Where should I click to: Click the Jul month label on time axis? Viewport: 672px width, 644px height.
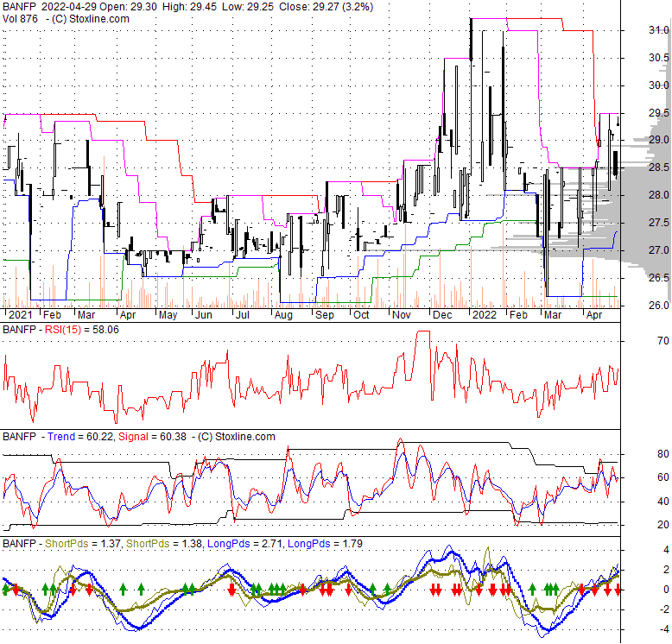point(243,315)
